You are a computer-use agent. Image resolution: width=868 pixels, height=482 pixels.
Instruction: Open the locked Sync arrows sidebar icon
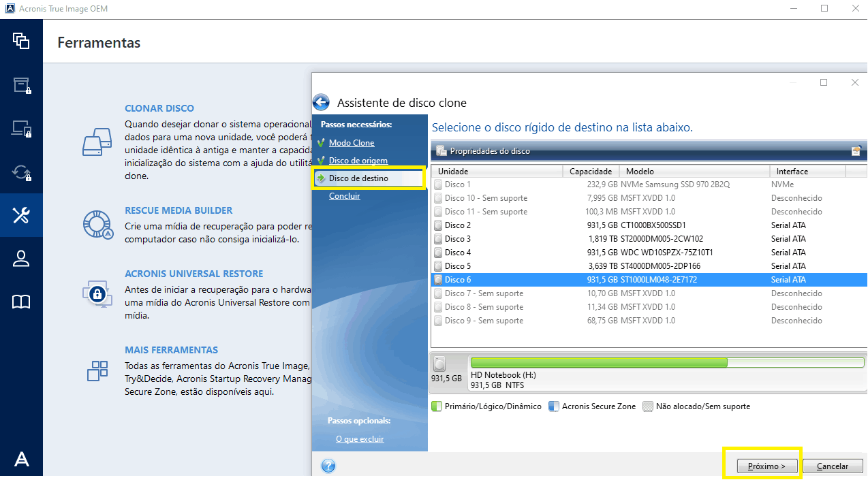21,172
